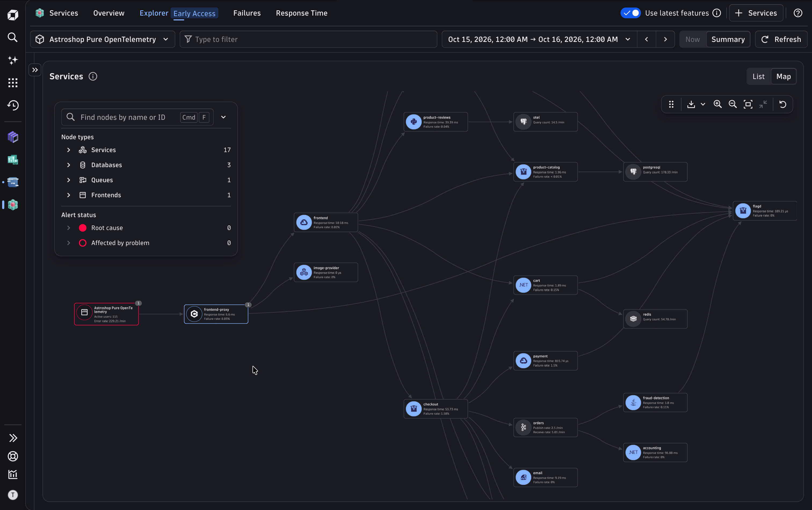The image size is (812, 510).
Task: Open the Explorer tab
Action: tap(154, 13)
